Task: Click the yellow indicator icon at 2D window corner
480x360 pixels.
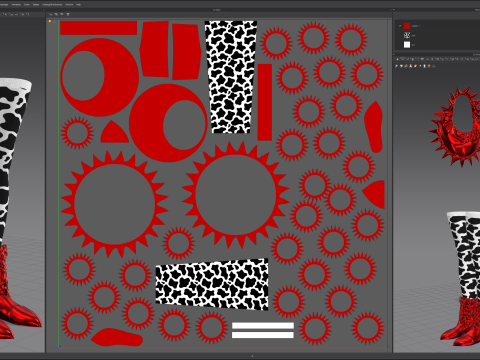Action: [x=50, y=21]
